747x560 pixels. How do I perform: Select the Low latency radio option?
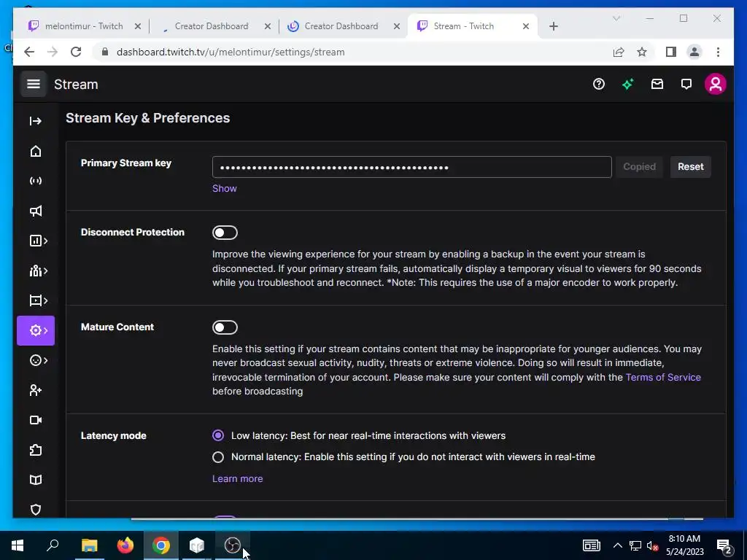click(217, 435)
